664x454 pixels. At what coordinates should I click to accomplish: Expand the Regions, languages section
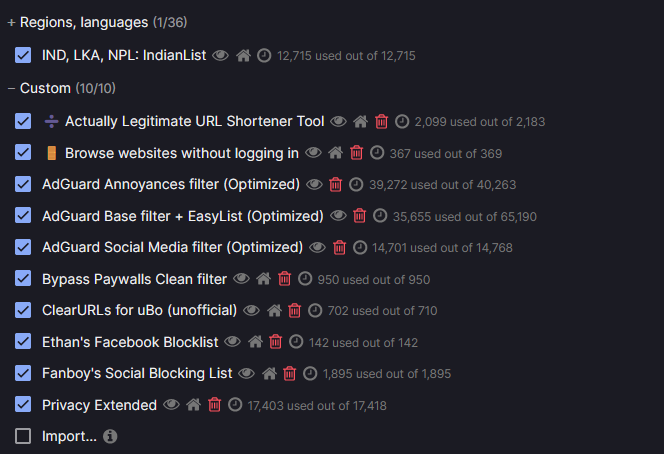point(11,22)
